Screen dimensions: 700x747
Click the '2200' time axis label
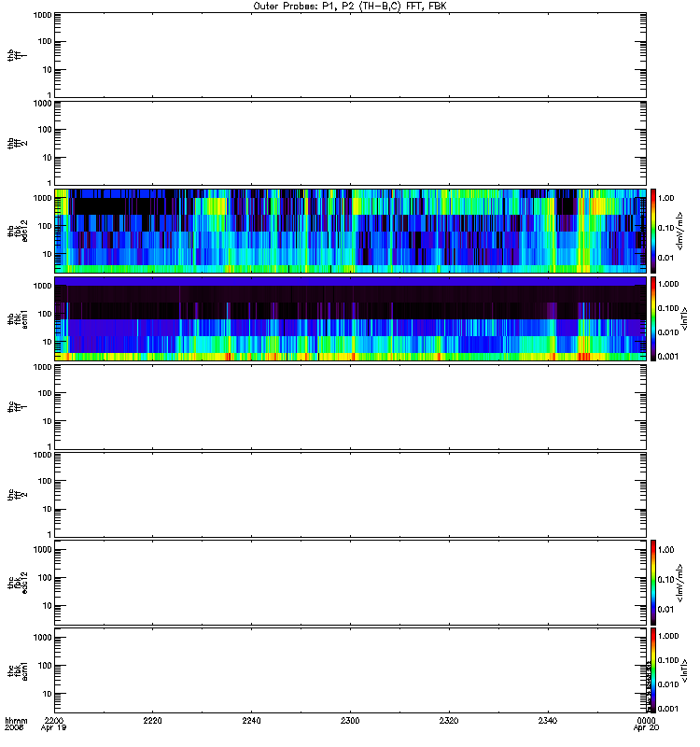[53, 721]
